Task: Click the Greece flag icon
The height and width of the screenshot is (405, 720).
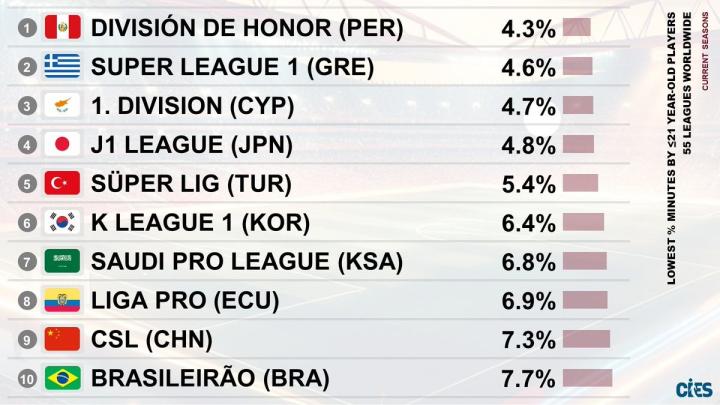Action: pyautogui.click(x=62, y=67)
